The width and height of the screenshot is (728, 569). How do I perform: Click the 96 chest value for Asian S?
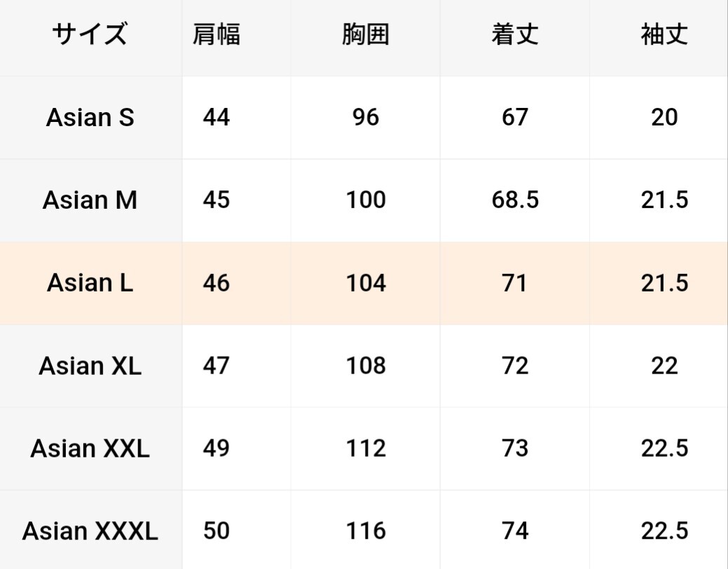click(x=365, y=117)
